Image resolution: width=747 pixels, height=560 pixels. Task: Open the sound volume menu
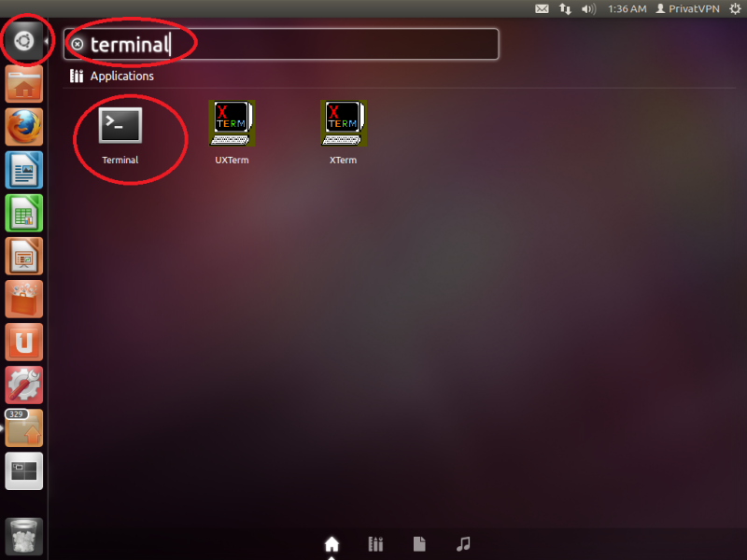[x=588, y=8]
